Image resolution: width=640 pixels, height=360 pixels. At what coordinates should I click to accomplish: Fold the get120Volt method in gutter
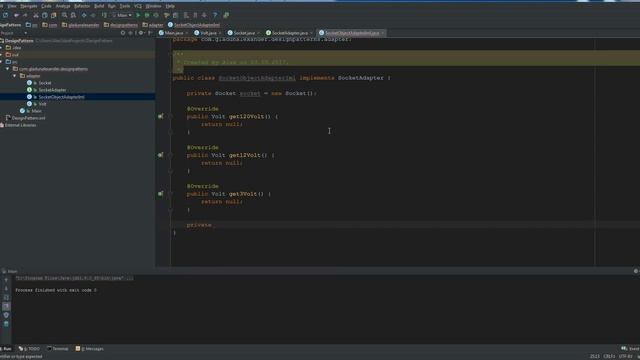tap(171, 116)
